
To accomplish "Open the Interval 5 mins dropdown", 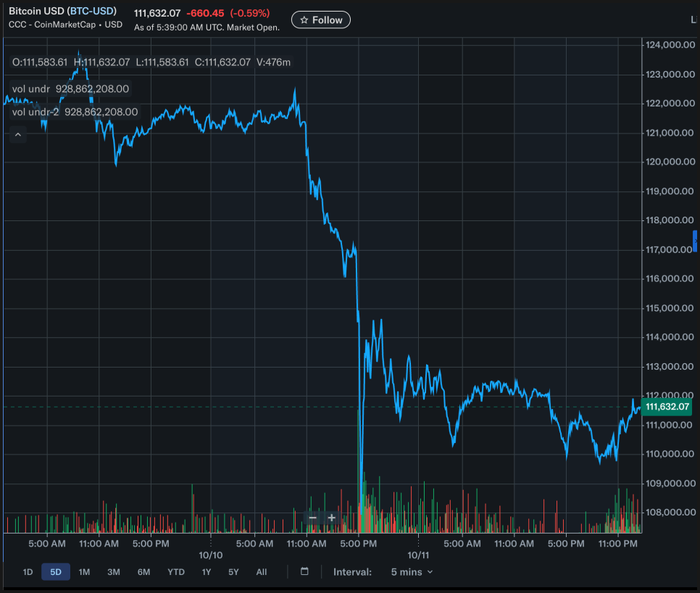I will tap(412, 572).
